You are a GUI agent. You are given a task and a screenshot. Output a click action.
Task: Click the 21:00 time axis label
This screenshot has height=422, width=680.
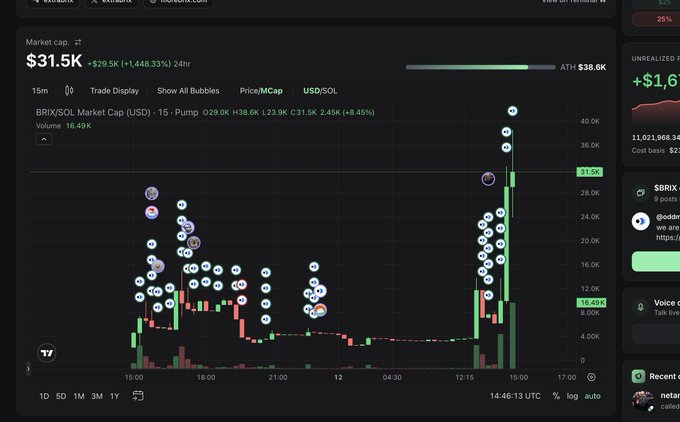click(278, 377)
